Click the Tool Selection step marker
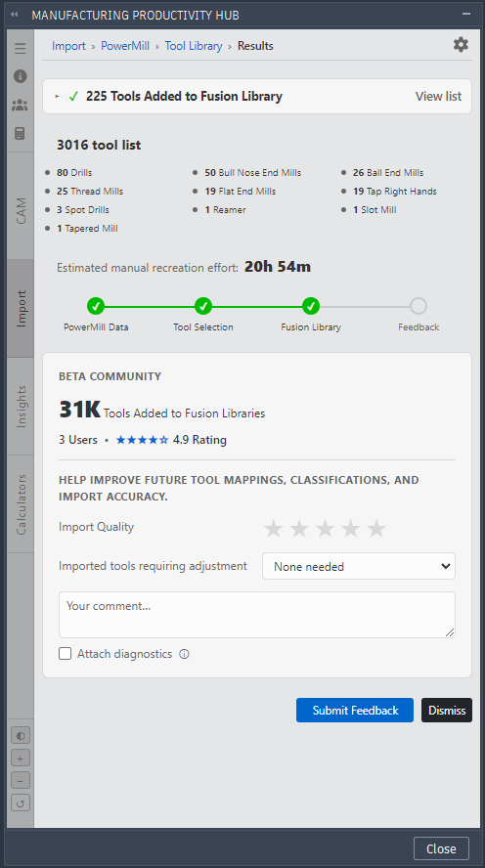The width and height of the screenshot is (485, 868). click(203, 306)
